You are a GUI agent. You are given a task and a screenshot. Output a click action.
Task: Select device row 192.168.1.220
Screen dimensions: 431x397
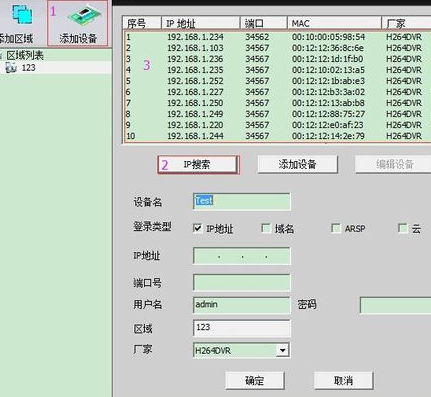pos(277,125)
